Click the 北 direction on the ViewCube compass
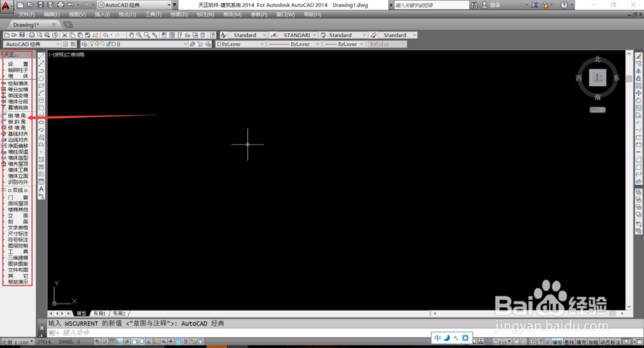This screenshot has width=644, height=348. pyautogui.click(x=598, y=59)
